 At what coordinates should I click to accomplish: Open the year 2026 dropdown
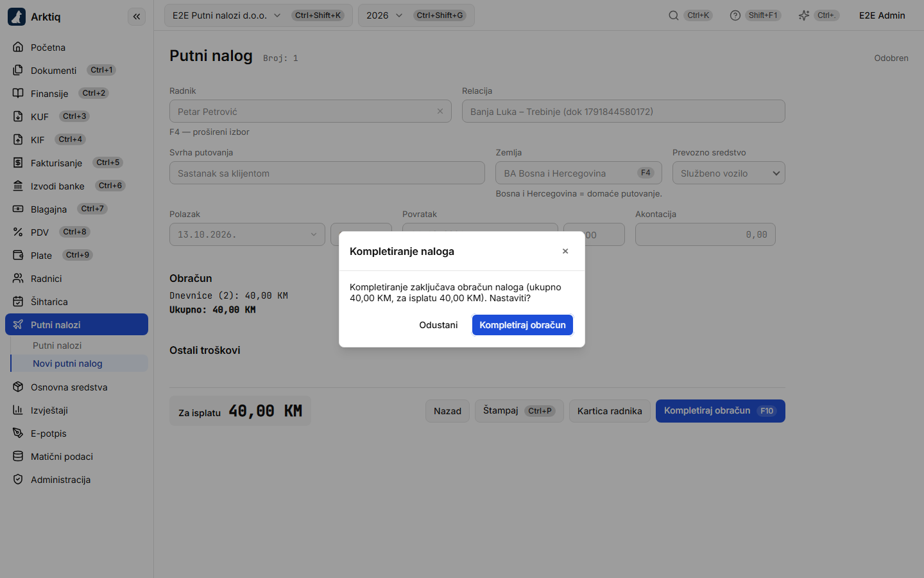point(416,15)
